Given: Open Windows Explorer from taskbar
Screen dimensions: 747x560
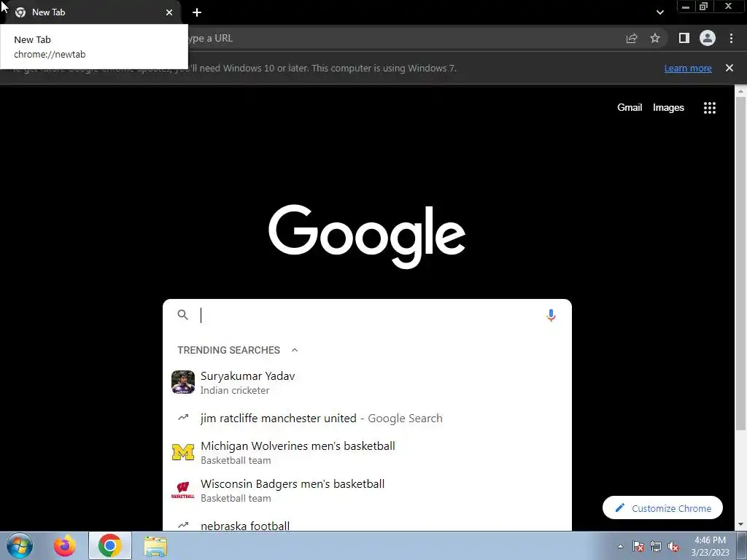Looking at the screenshot, I should pyautogui.click(x=156, y=546).
